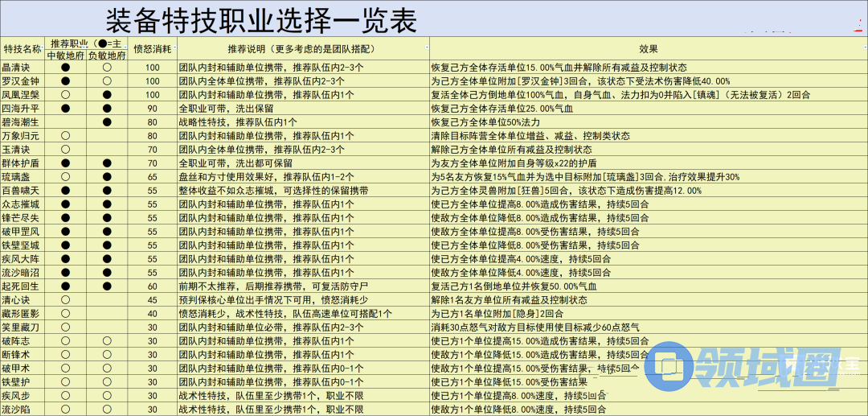Click filled circle in 晶清诀 row under 中敏地府
The image size is (868, 416).
click(x=66, y=68)
